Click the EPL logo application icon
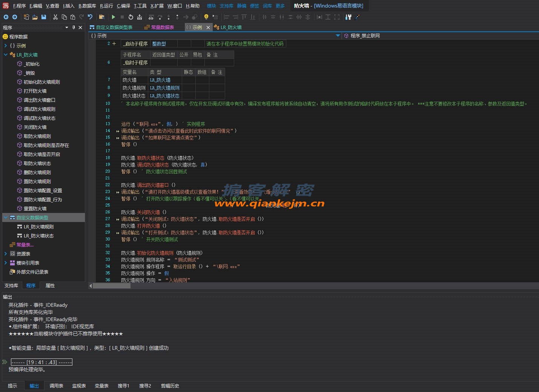The image size is (539, 392). pyautogui.click(x=6, y=6)
